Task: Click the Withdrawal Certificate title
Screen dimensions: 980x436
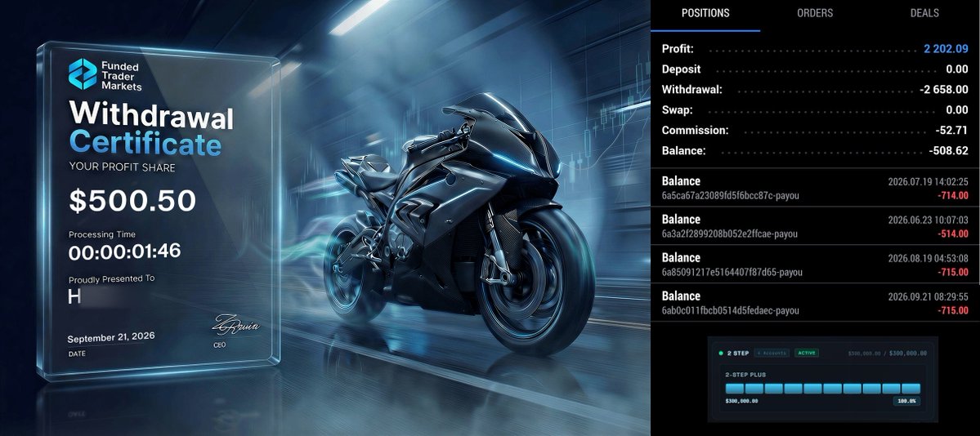Action: point(150,128)
